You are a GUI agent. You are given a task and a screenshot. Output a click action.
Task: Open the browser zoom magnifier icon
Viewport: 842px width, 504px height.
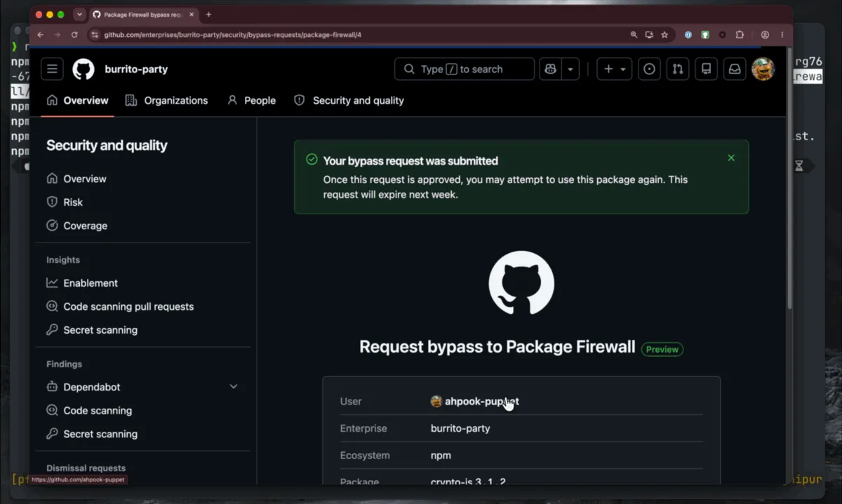click(634, 34)
